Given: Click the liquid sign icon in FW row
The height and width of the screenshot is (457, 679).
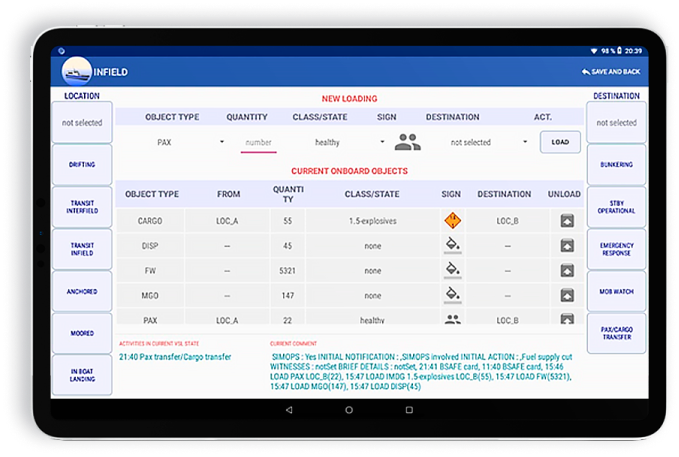Looking at the screenshot, I should (x=453, y=269).
